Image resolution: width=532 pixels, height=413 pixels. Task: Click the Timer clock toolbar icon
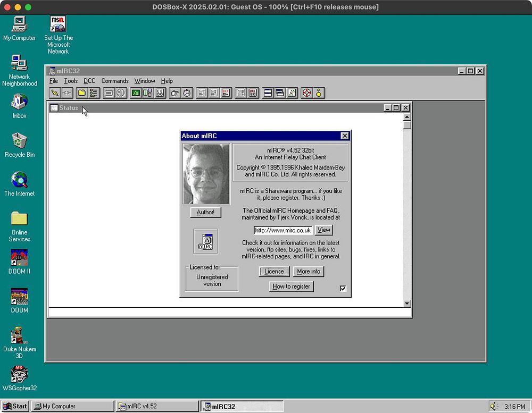tap(187, 93)
